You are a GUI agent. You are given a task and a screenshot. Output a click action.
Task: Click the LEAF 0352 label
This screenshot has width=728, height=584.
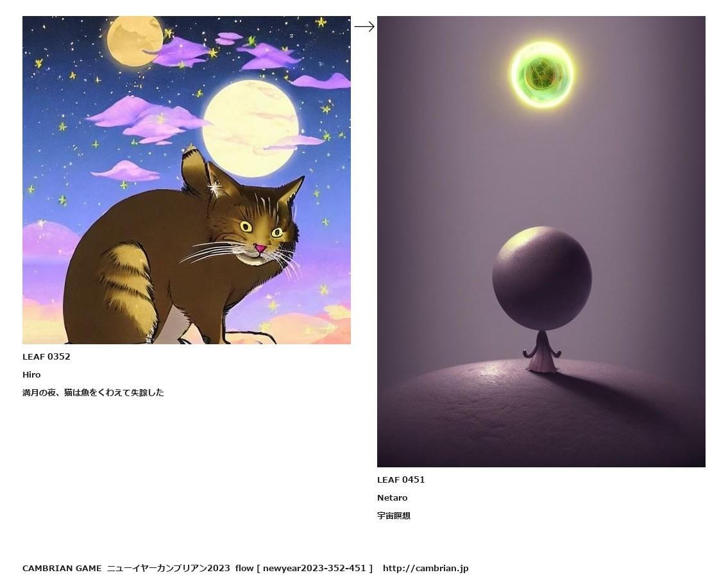point(46,356)
